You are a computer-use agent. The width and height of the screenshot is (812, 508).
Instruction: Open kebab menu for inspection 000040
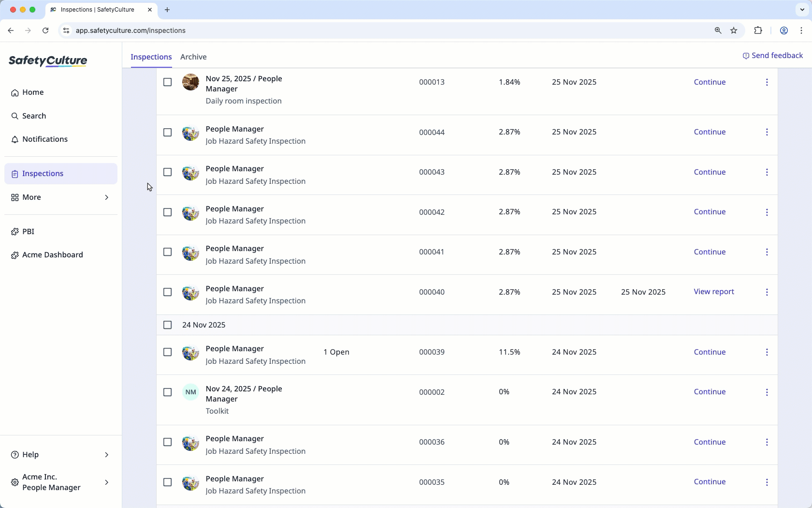click(767, 292)
